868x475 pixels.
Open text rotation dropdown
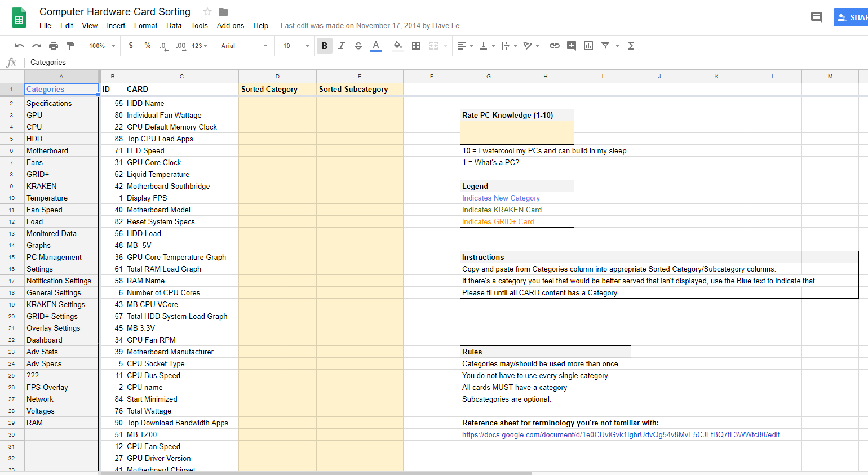click(x=531, y=46)
